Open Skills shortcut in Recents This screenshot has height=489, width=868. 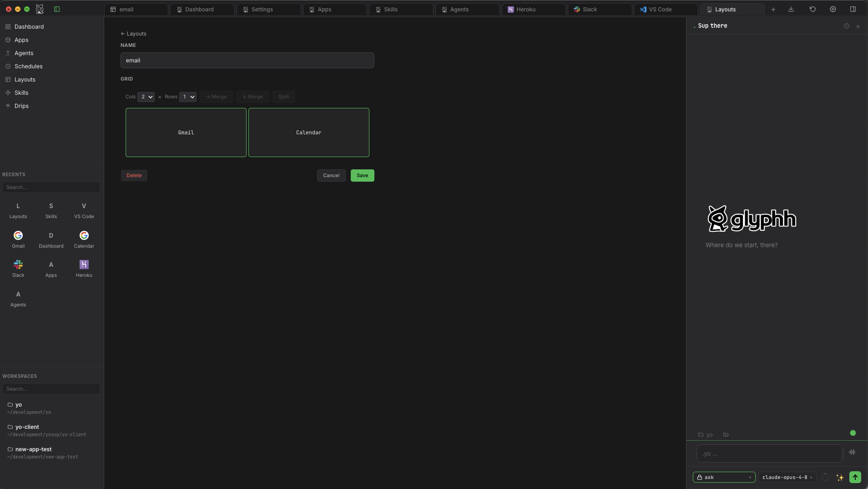click(x=51, y=210)
